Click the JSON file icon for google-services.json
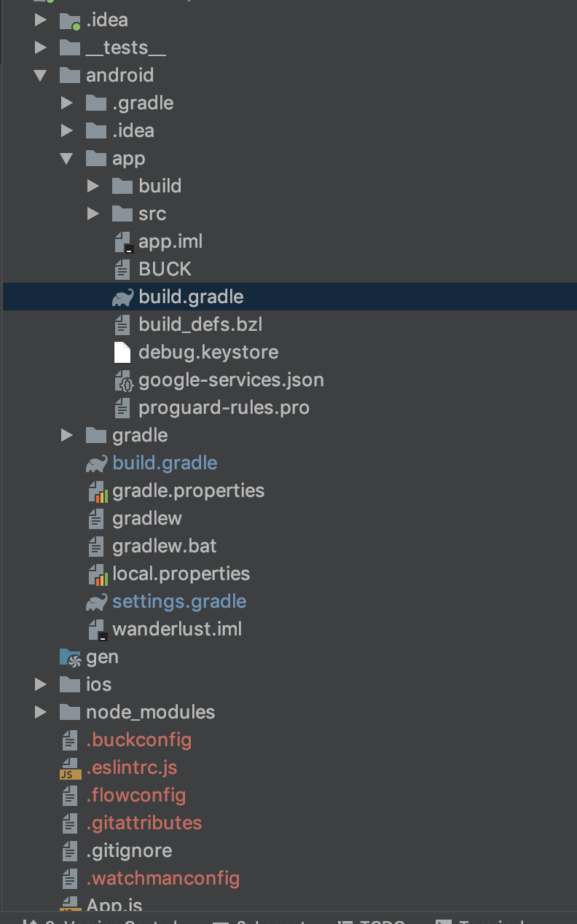 pos(123,380)
